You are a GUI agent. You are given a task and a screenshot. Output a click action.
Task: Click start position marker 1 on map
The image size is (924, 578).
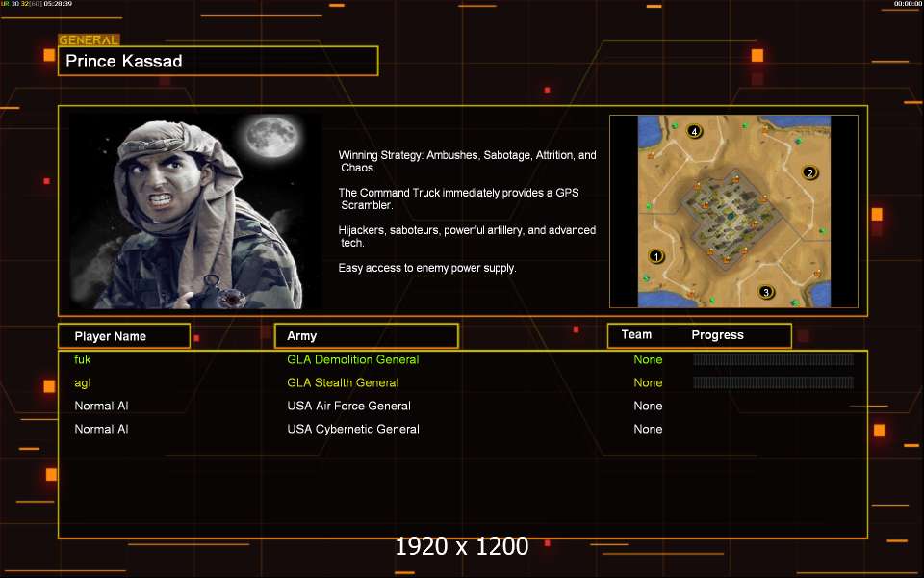pyautogui.click(x=655, y=256)
